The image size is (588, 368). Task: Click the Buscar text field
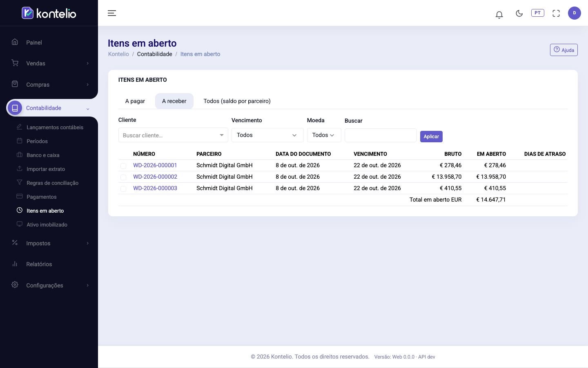point(381,135)
